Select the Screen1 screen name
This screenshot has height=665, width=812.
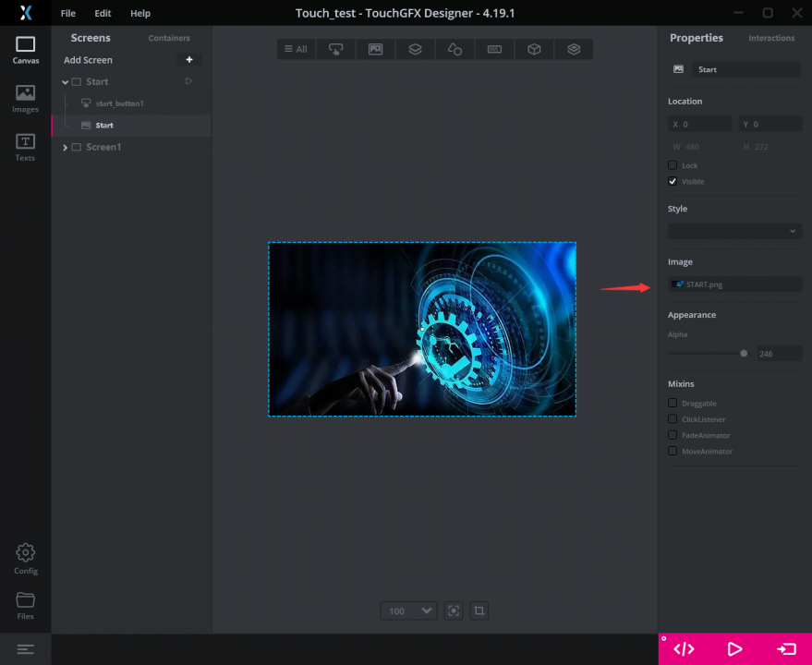pyautogui.click(x=103, y=147)
